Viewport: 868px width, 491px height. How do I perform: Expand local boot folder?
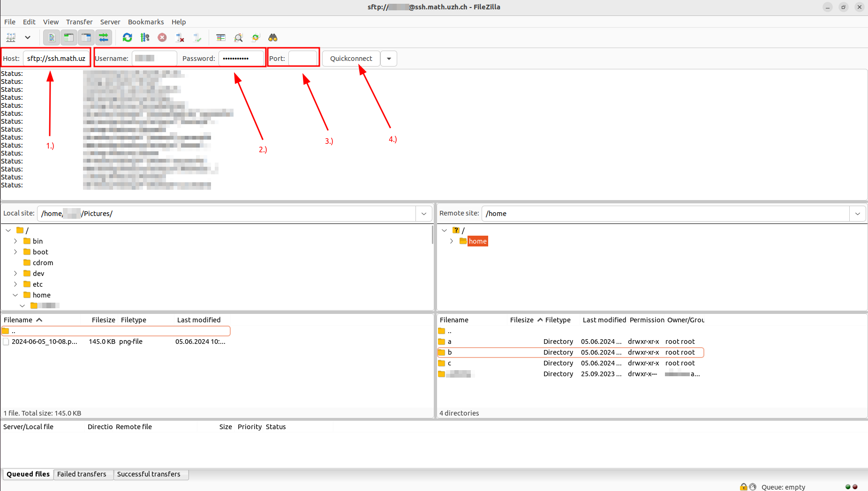coord(15,252)
